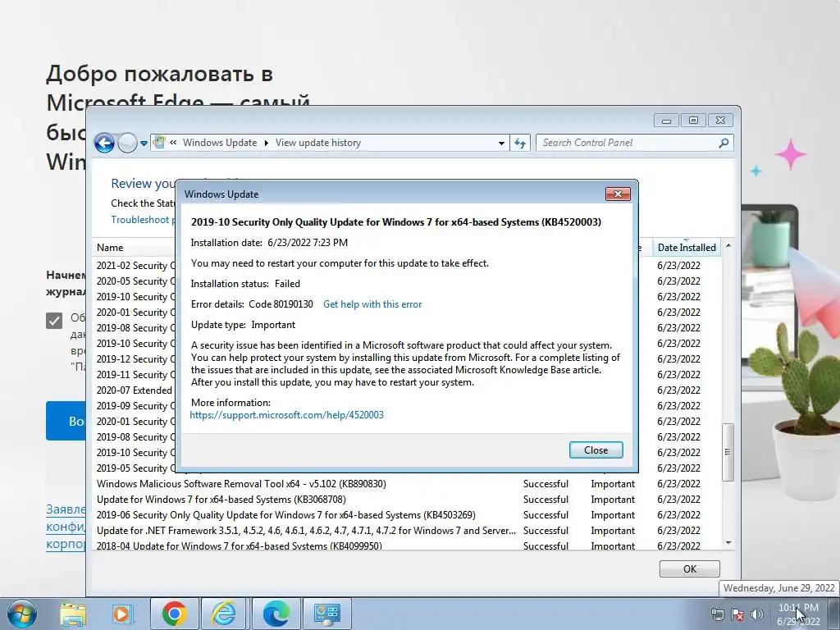Open Action Center flag tray icon
This screenshot has height=630, width=840.
pyautogui.click(x=737, y=614)
